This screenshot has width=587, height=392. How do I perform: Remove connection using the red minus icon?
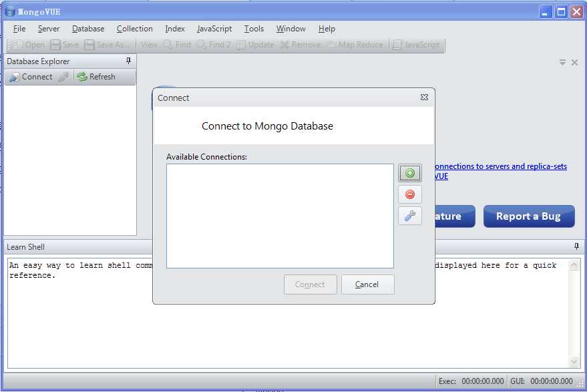coord(410,194)
